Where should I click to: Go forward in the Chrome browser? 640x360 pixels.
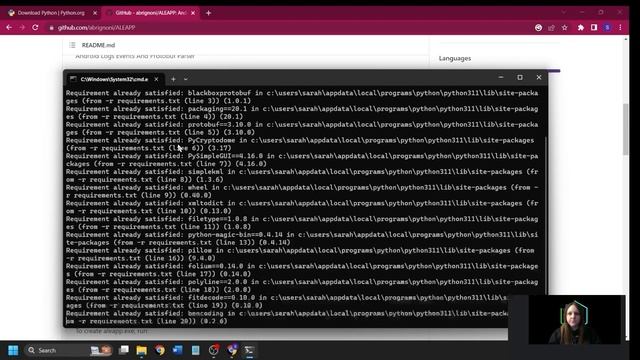coord(22,27)
